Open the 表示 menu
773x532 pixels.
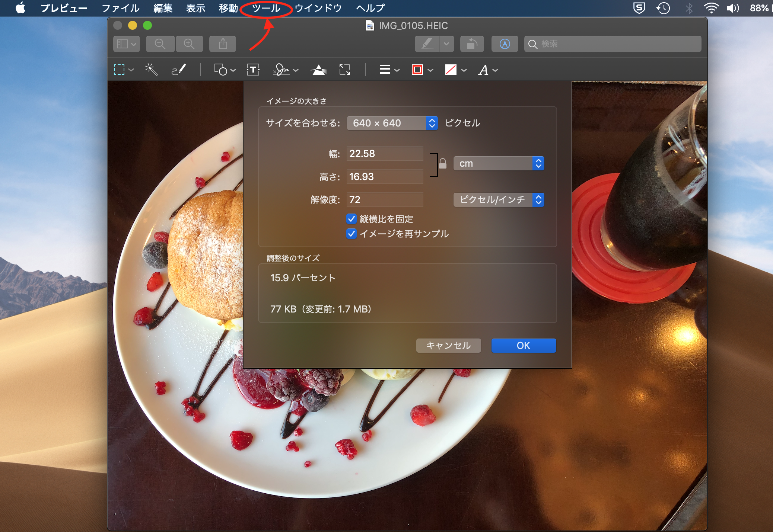pos(195,8)
